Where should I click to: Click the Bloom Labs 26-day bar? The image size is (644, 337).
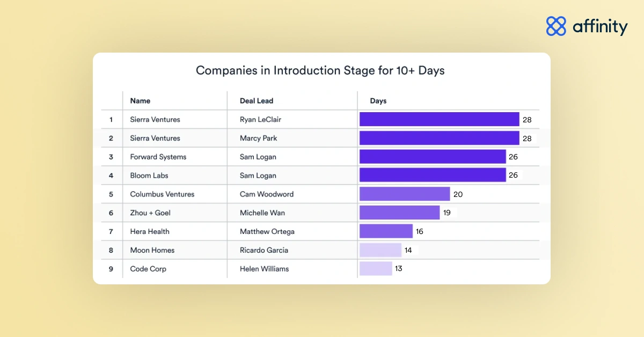pos(433,175)
